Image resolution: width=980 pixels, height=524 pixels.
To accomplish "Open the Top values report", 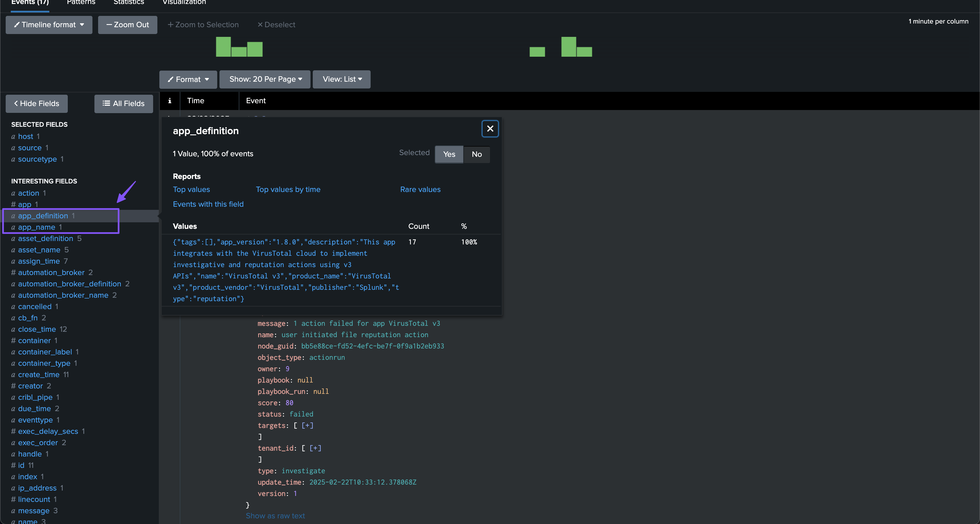I will pyautogui.click(x=191, y=189).
